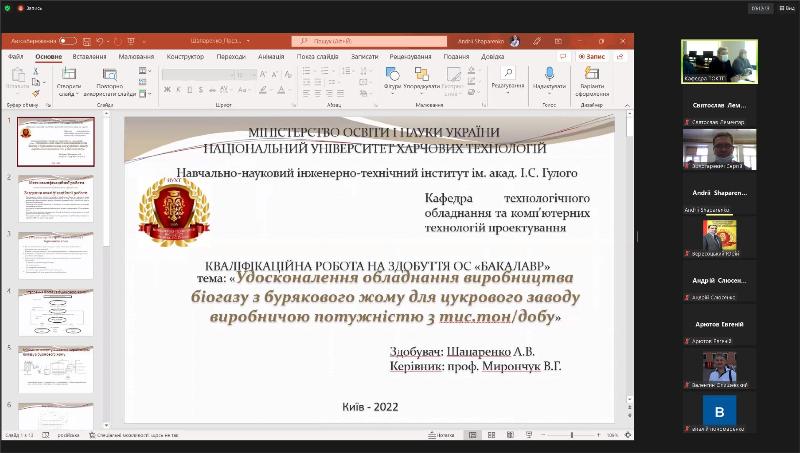Click the fit slide to window icon
Viewport: 800px width, 453px height.
pos(628,435)
